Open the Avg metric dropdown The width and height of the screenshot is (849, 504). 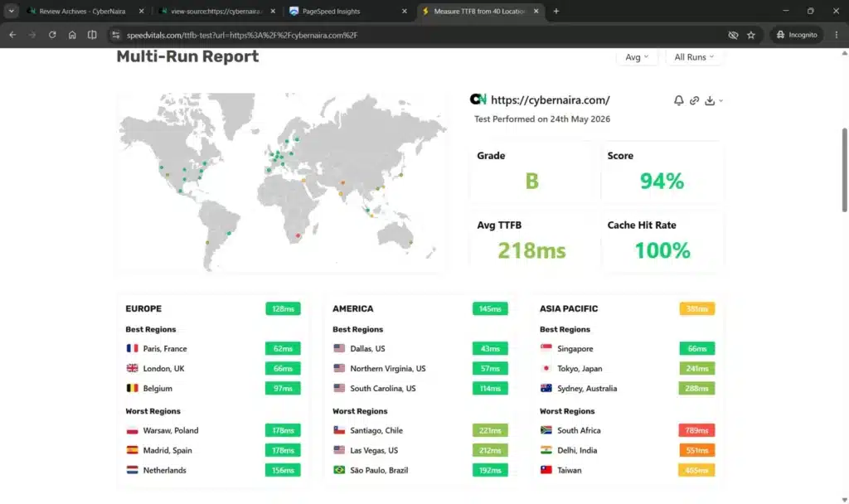[x=637, y=57]
